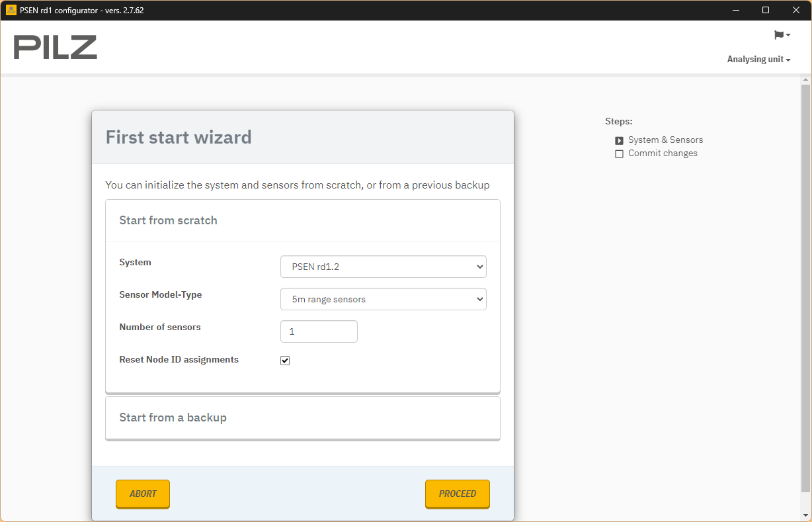
Task: Open the Analysing unit menu
Action: (758, 60)
